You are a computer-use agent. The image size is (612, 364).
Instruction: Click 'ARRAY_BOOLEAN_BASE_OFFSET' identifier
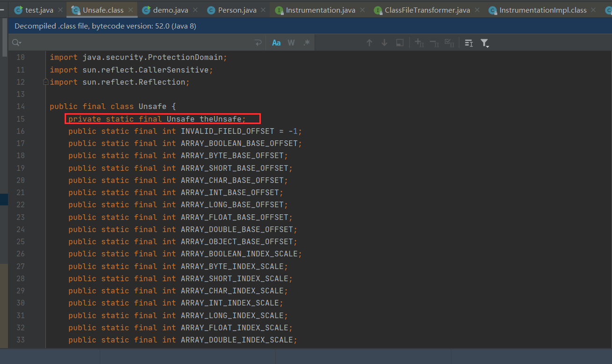pyautogui.click(x=239, y=143)
